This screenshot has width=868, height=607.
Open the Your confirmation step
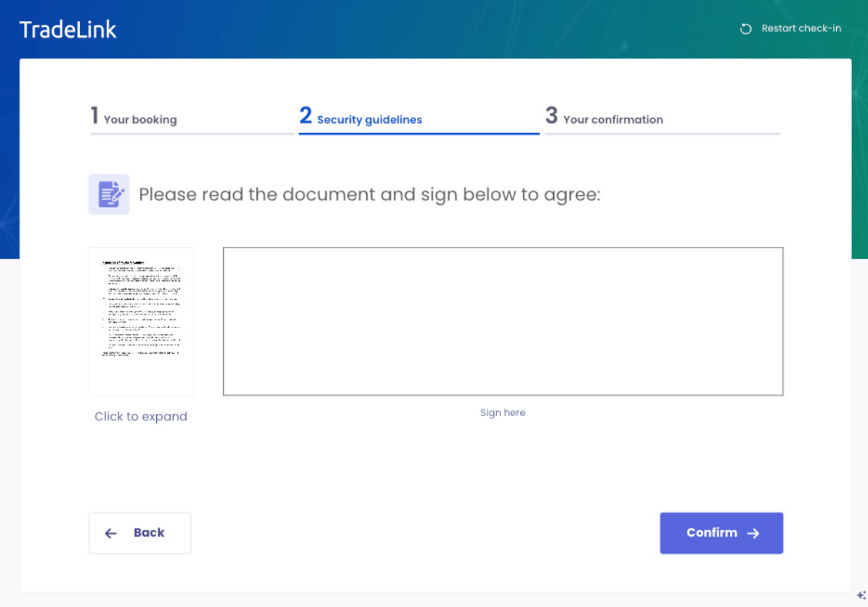(x=612, y=120)
